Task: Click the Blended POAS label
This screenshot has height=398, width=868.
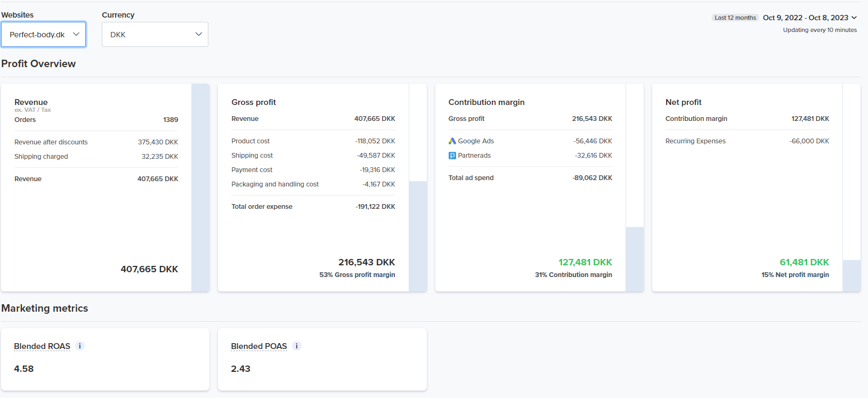Action: pyautogui.click(x=259, y=346)
